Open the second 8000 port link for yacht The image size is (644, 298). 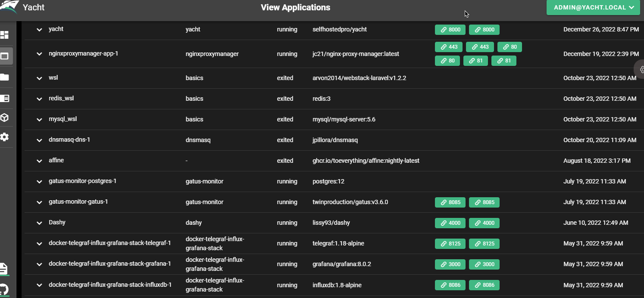pyautogui.click(x=484, y=30)
